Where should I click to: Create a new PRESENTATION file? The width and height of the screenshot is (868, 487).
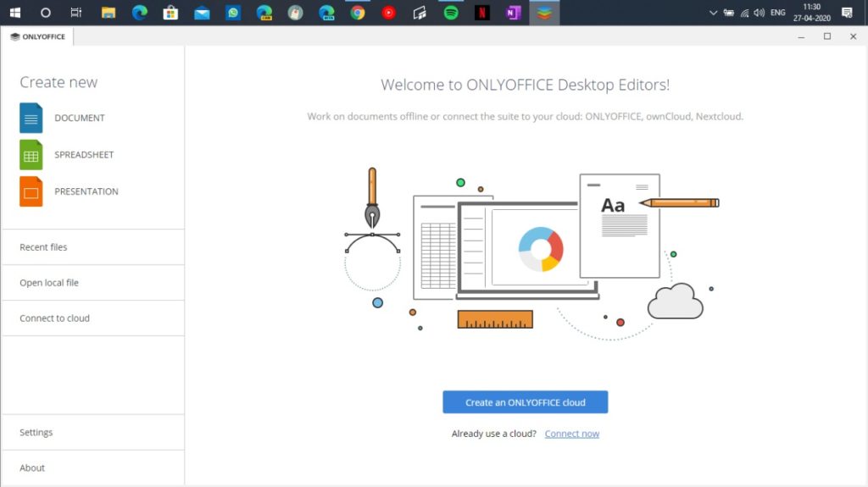pyautogui.click(x=69, y=191)
